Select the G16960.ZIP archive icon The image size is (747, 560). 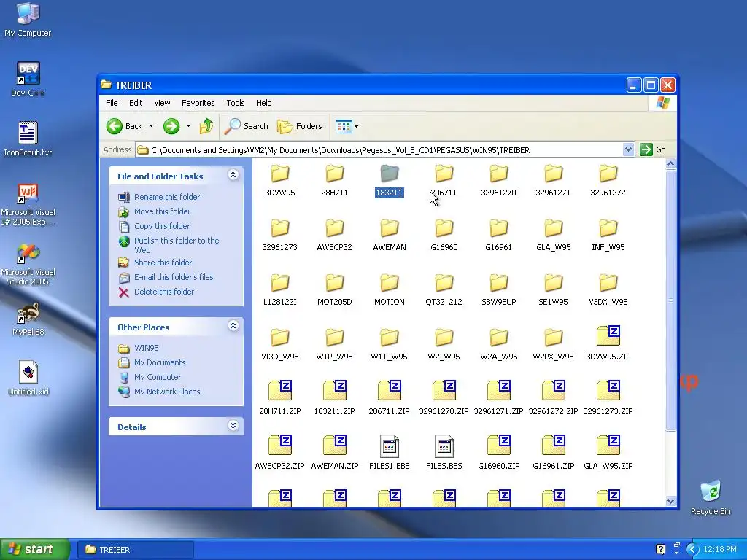tap(499, 446)
